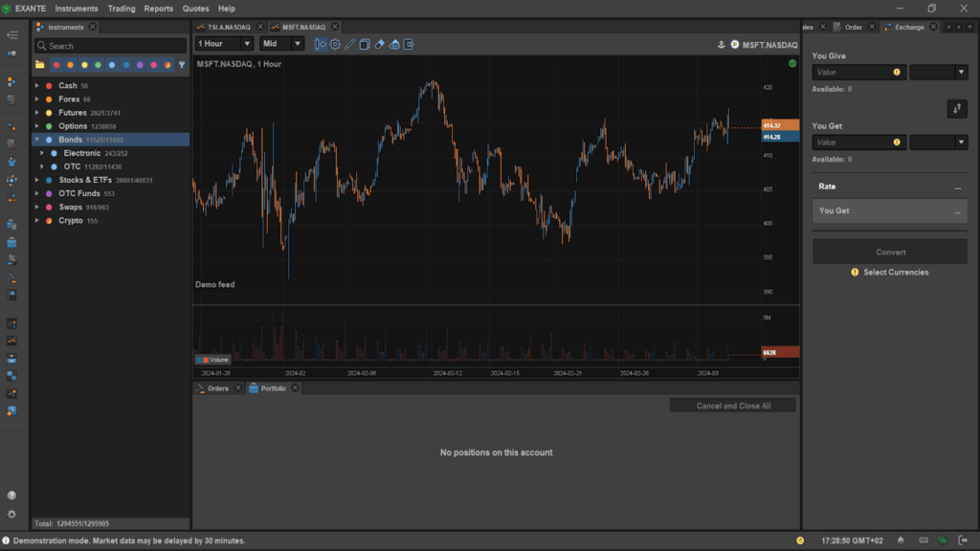Expand the Stocks & ETFs tree node
Screen dimensions: 980x551
(37, 180)
